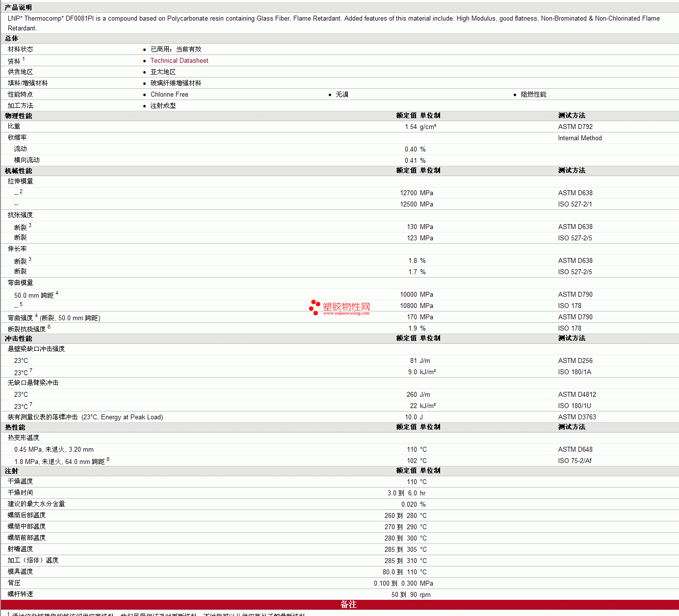This screenshot has width=679, height=616.
Task: Select the 干燥时间 row label
Action: pos(21,492)
